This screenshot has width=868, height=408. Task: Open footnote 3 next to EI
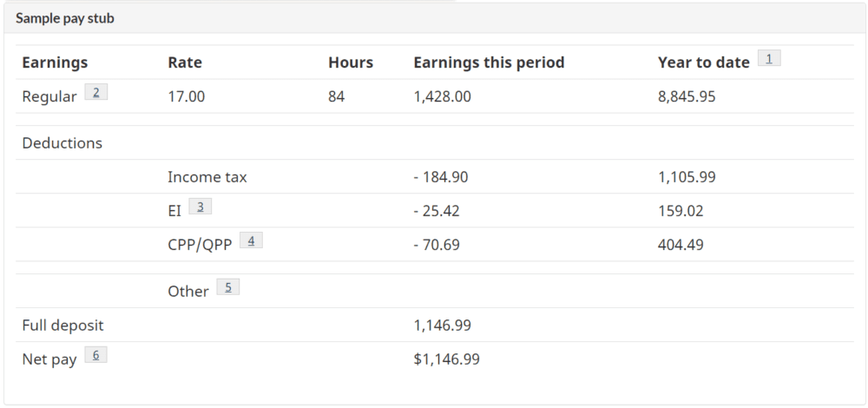[x=200, y=207]
